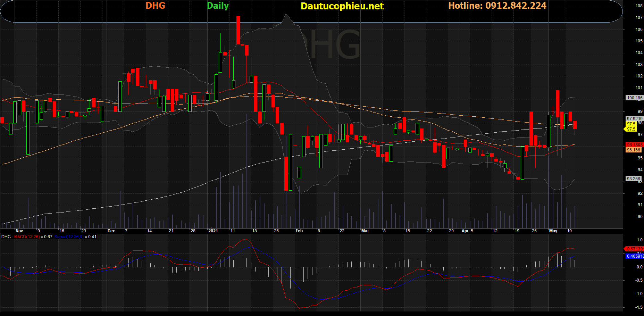Click the red 96.1808 price tag
This screenshot has height=316, width=644.
pos(634,145)
